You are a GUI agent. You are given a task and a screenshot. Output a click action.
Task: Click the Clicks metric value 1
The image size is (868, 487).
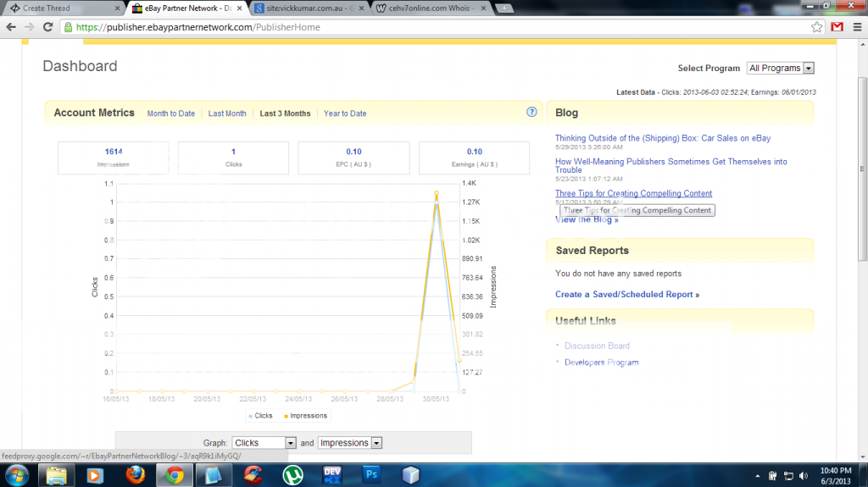pos(233,152)
